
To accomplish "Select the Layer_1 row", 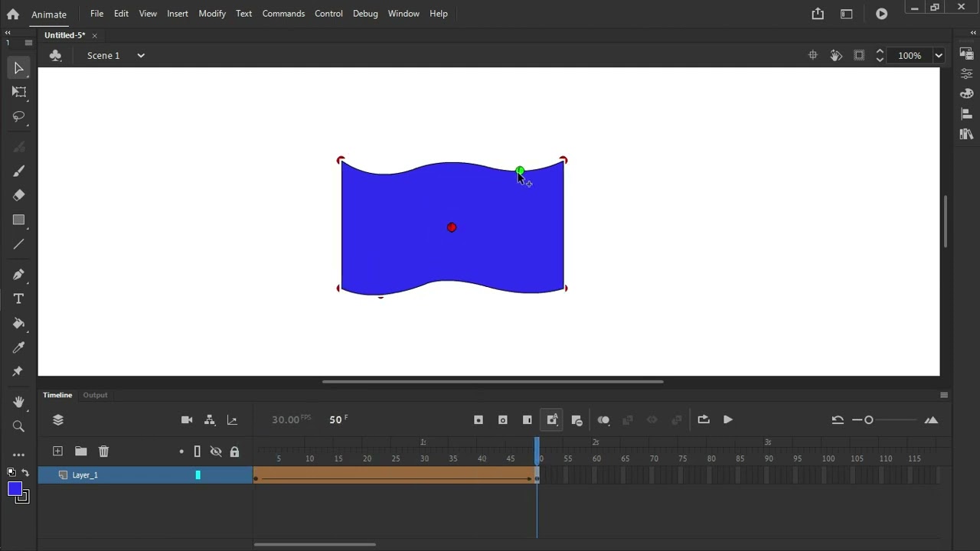I will 145,475.
